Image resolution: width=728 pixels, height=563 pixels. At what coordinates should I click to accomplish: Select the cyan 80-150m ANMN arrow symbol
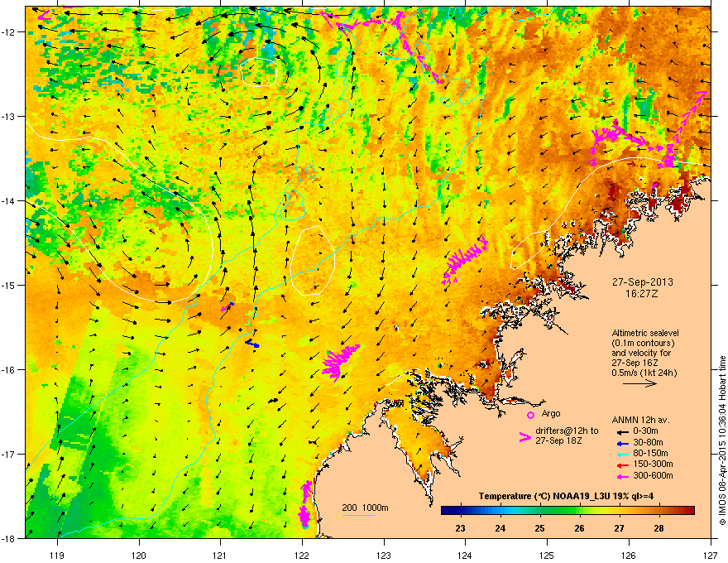point(622,454)
